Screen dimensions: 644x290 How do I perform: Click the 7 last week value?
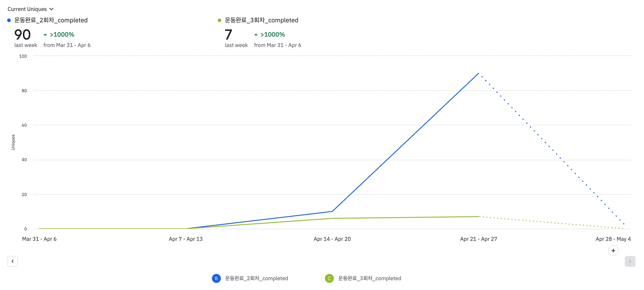coord(229,35)
